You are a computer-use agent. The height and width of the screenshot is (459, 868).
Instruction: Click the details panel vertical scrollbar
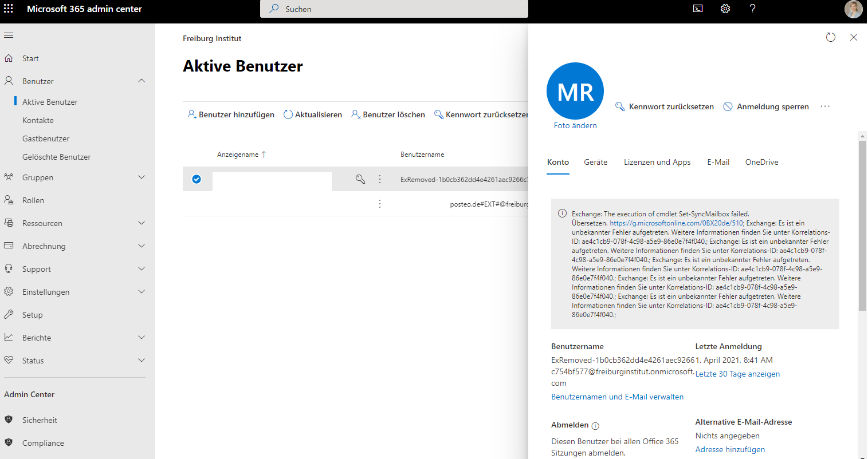(x=862, y=226)
